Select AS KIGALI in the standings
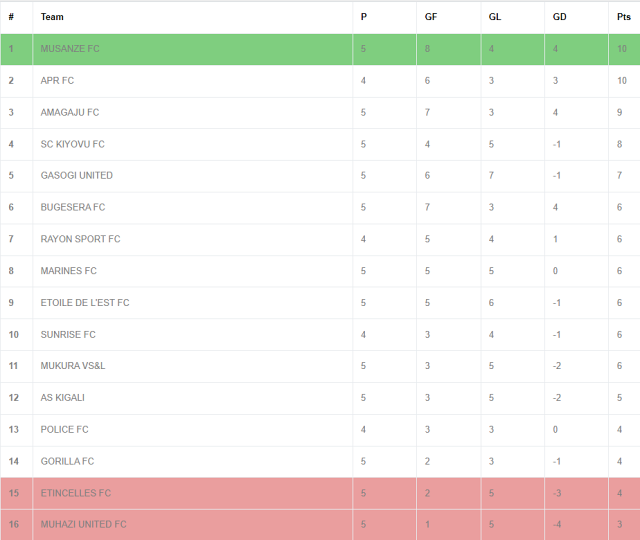640x540 pixels. [62, 398]
